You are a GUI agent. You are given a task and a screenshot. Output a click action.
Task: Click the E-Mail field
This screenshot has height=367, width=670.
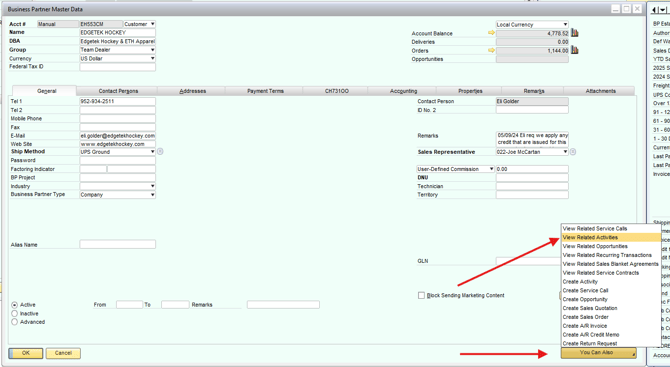[118, 136]
